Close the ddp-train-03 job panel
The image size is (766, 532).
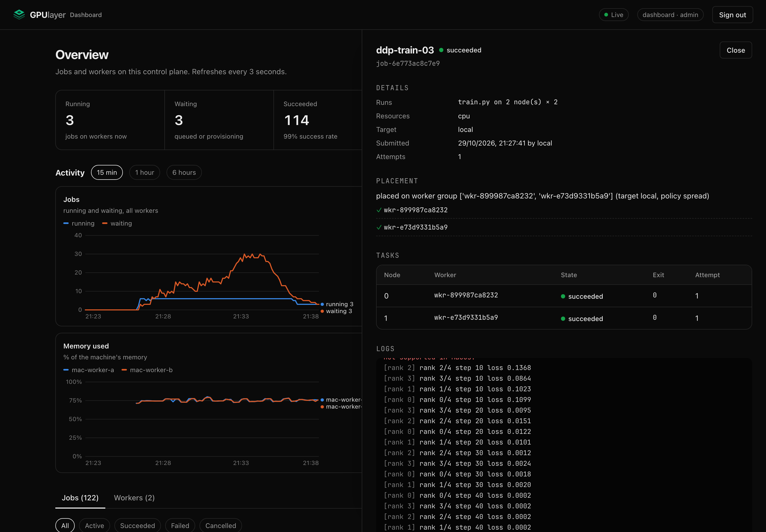point(736,50)
